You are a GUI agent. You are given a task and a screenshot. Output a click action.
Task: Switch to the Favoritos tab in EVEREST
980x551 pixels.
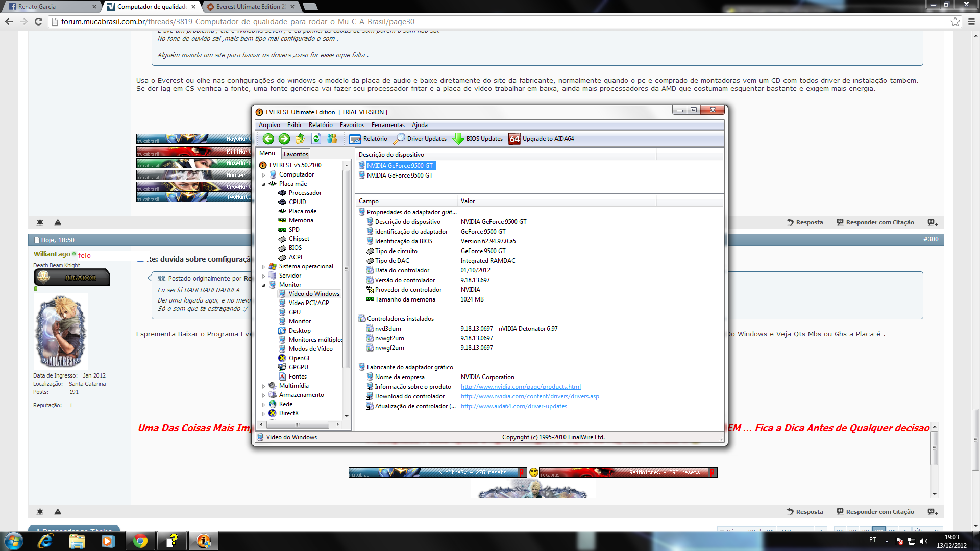[296, 154]
